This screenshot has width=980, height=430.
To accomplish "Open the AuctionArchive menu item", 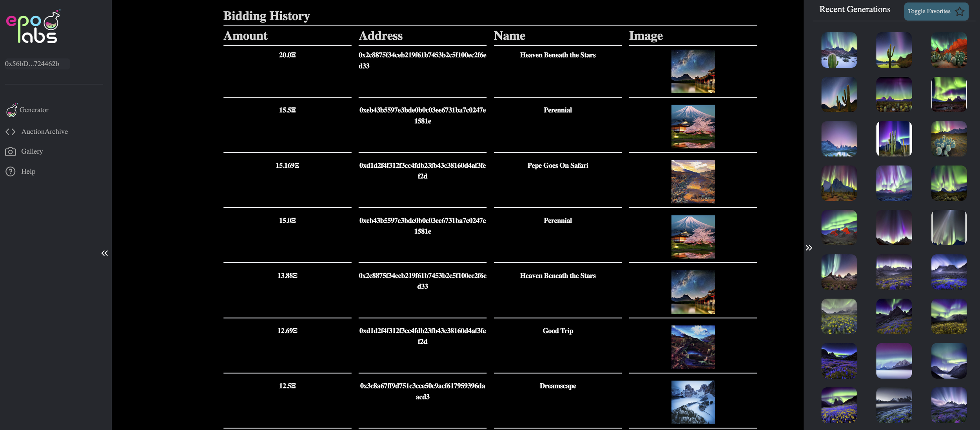I will (x=44, y=132).
